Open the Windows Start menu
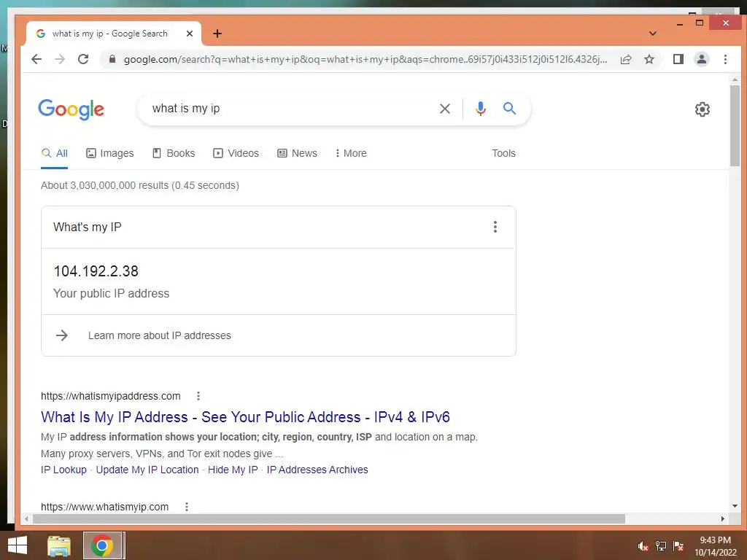 (x=18, y=545)
